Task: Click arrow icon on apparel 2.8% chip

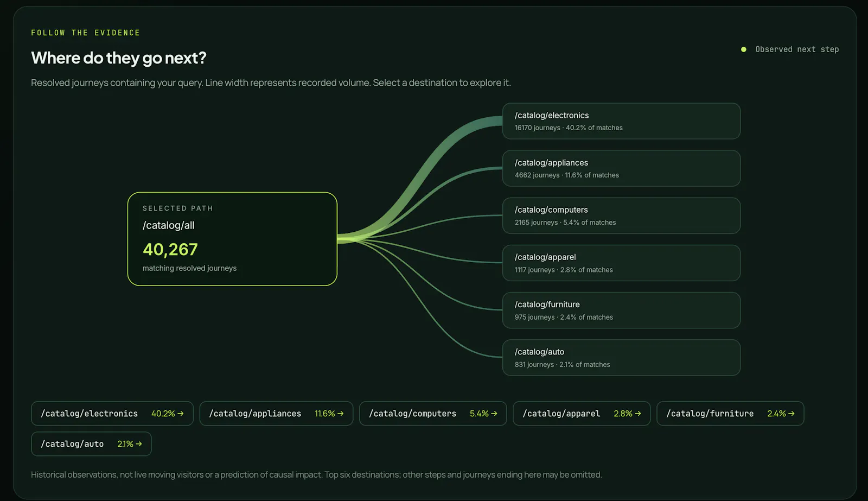Action: tap(638, 414)
